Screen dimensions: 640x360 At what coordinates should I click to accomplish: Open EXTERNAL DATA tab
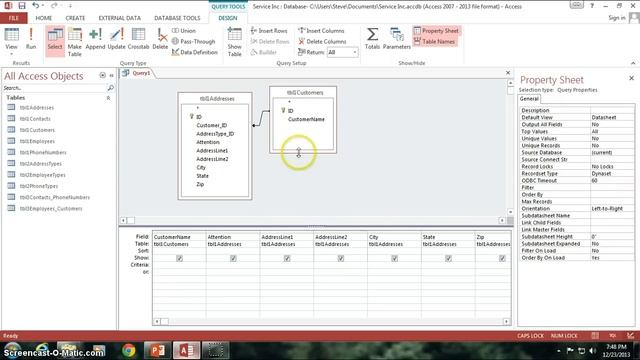pyautogui.click(x=120, y=18)
